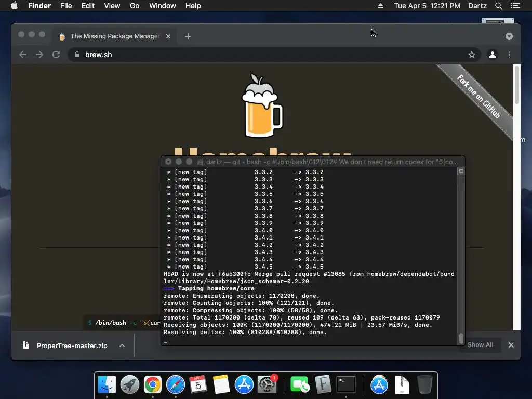The width and height of the screenshot is (532, 399).
Task: Click the terminal folder proxy icon
Action: tap(200, 162)
